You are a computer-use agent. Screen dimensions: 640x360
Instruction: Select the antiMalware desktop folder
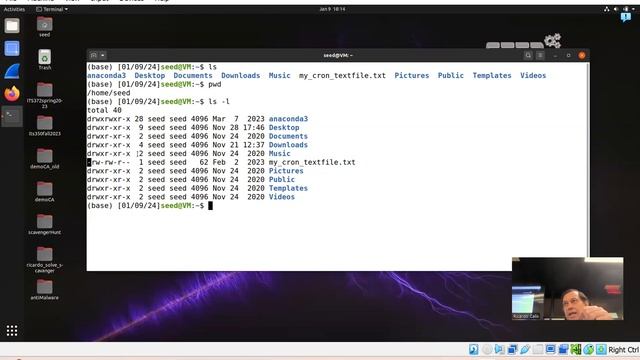pos(44,290)
